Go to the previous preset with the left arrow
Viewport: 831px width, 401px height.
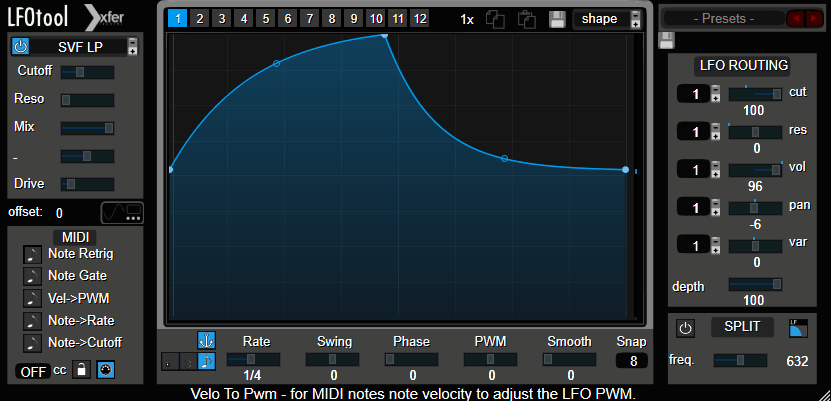795,19
